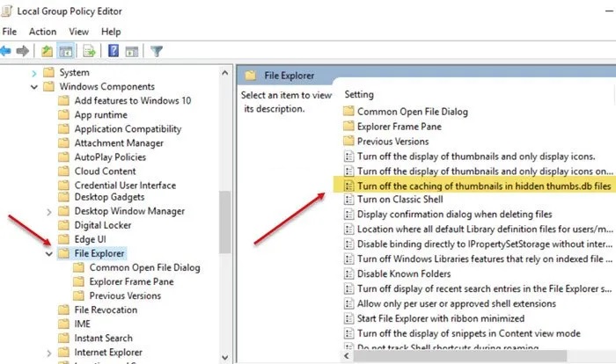Select Cloud Content in tree
This screenshot has height=364, width=616.
click(106, 171)
